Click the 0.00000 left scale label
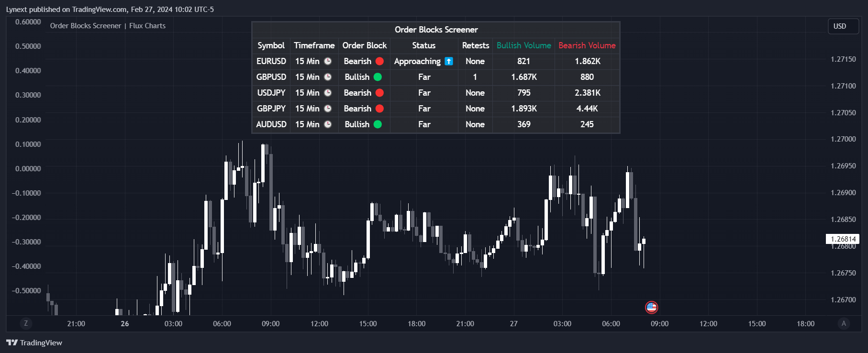 pyautogui.click(x=28, y=169)
